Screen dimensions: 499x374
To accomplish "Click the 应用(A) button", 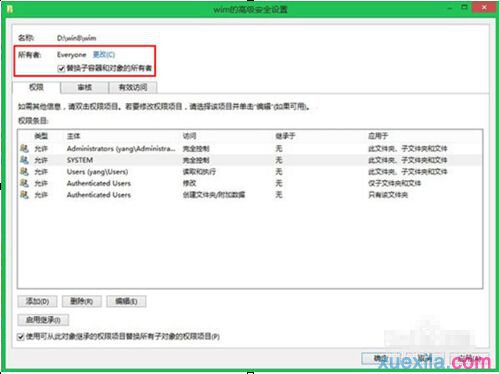I will coord(469,358).
